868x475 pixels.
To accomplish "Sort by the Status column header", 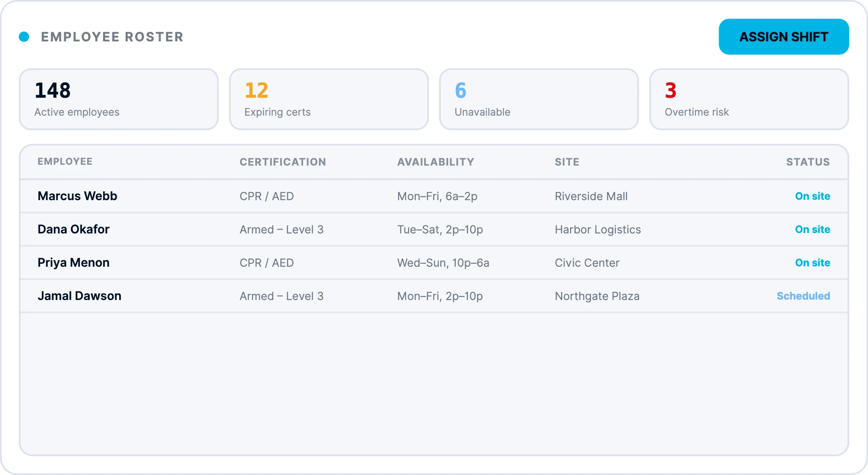I will pos(808,162).
